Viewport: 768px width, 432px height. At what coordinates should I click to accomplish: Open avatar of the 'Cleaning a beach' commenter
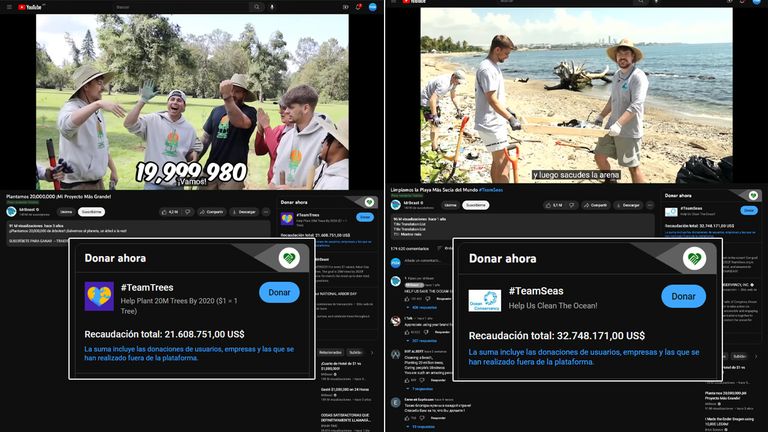(396, 355)
